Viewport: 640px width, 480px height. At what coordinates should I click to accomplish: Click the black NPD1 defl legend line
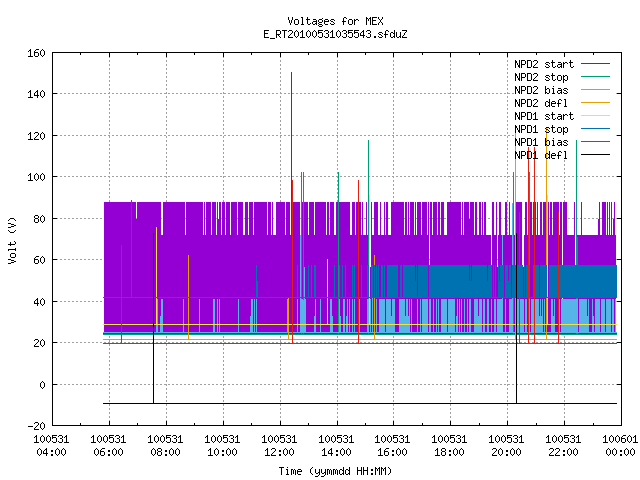[x=596, y=155]
